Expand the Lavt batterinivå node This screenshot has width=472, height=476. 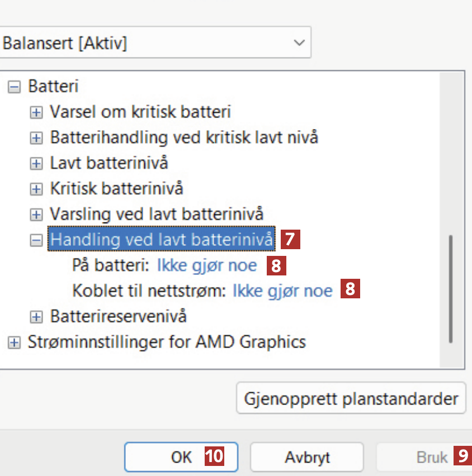coord(36,164)
